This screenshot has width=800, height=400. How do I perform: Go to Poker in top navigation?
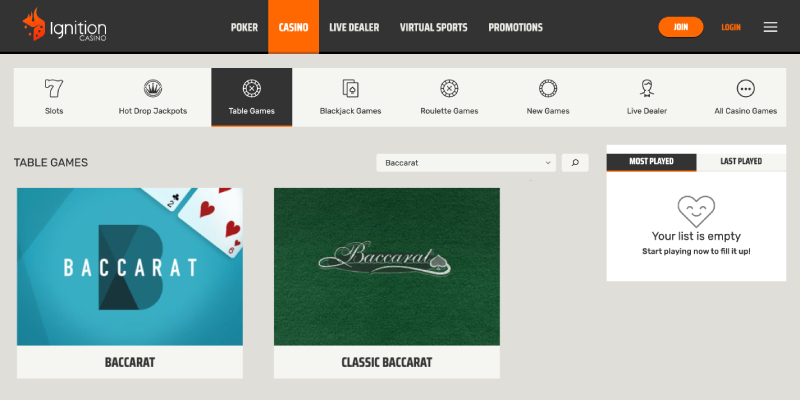coord(244,27)
